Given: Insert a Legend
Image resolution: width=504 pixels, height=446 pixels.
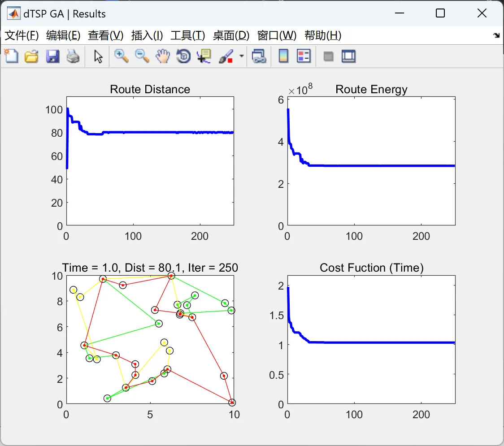Looking at the screenshot, I should pos(304,56).
